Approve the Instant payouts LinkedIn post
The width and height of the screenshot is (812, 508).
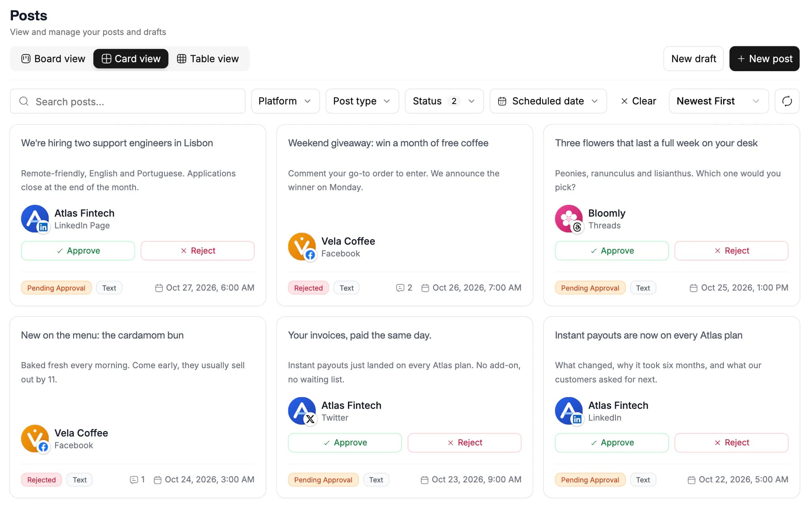point(612,443)
